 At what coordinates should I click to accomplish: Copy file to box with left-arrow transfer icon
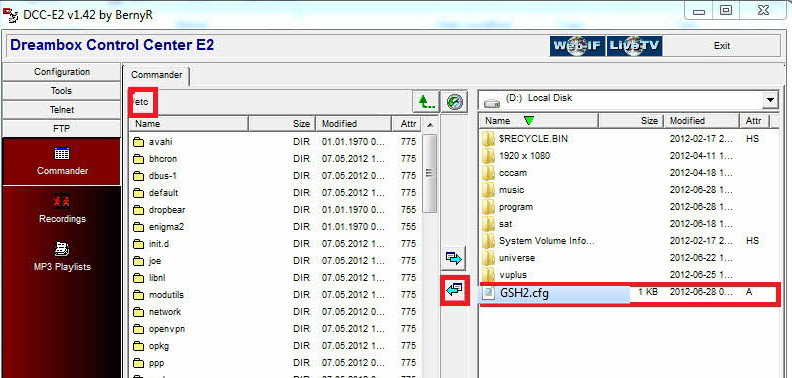(x=454, y=290)
